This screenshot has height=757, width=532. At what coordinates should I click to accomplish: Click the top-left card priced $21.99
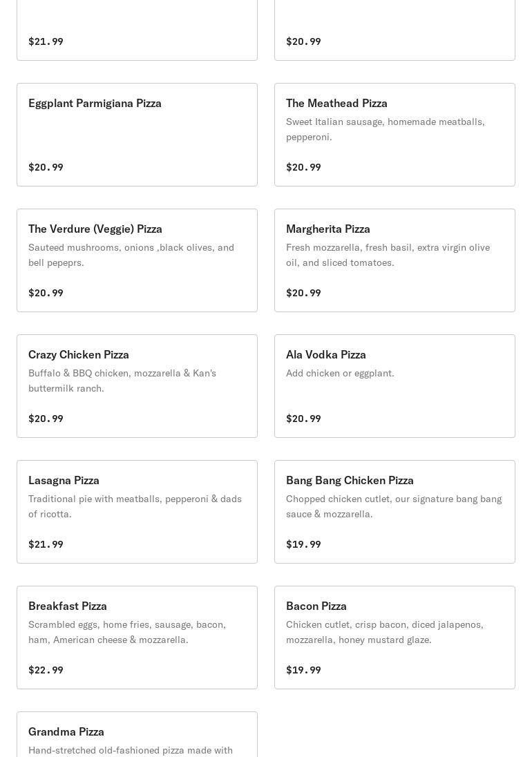[137, 30]
